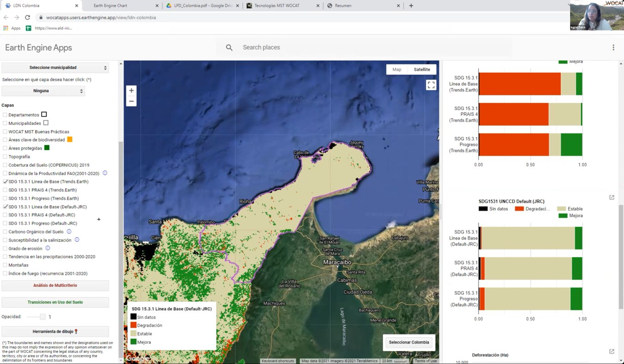Open Keyboard shortcuts link on map
The image size is (624, 364).
[278, 361]
